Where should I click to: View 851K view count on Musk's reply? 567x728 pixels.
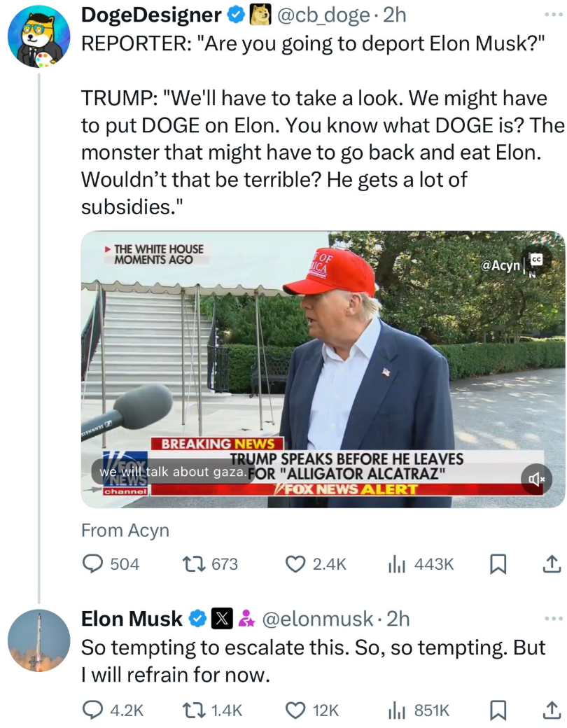click(x=419, y=710)
